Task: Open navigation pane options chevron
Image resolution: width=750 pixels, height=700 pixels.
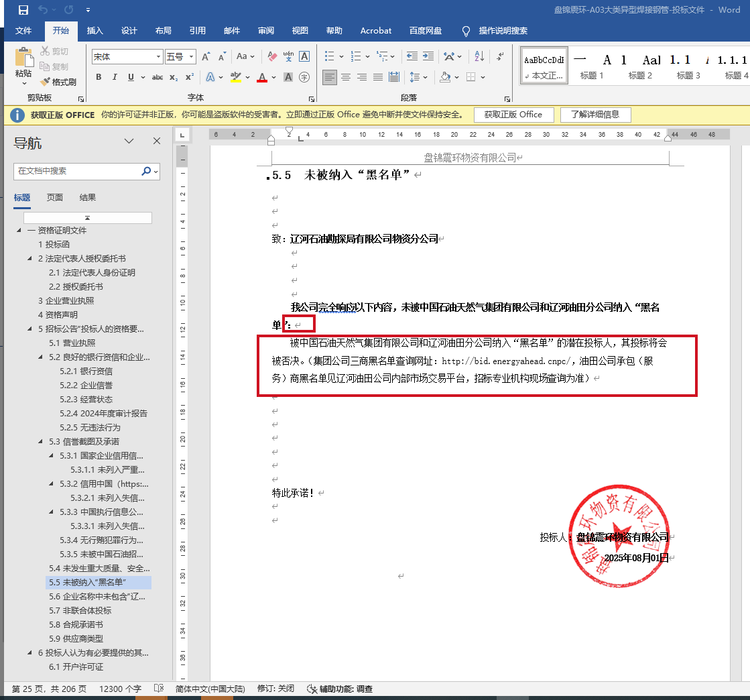Action: click(x=129, y=141)
